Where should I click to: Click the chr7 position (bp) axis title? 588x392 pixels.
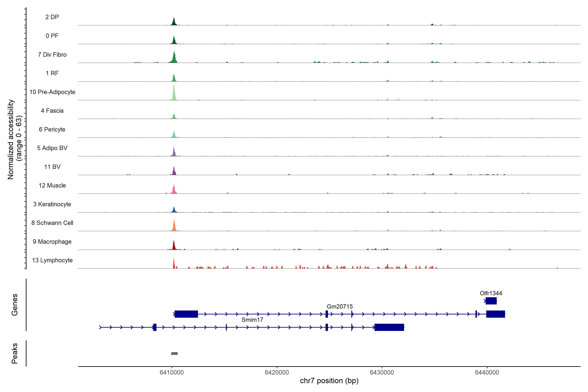329,381
